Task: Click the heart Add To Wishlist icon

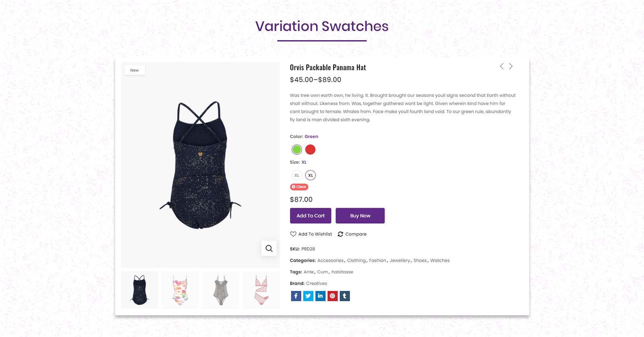Action: [293, 234]
